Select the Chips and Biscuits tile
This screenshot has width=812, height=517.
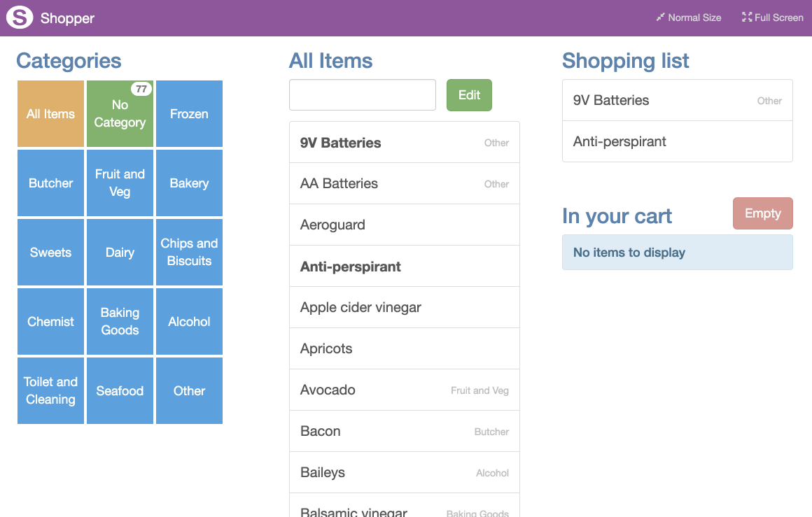pos(189,253)
